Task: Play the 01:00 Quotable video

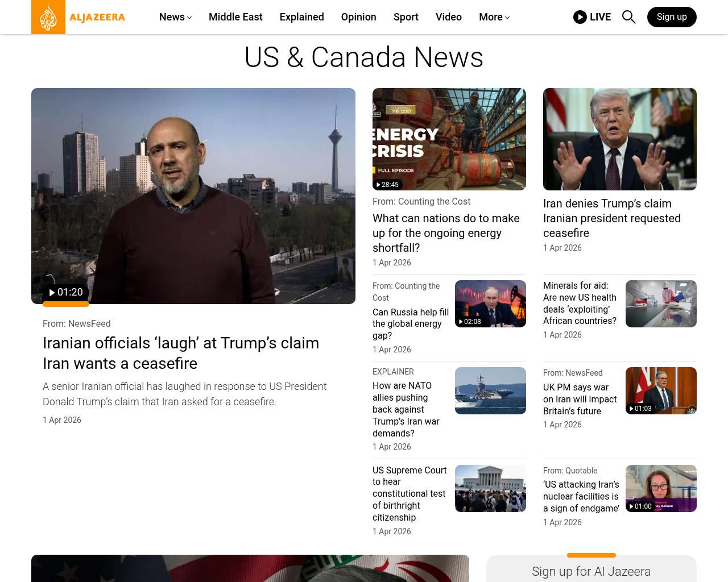Action: tap(640, 506)
